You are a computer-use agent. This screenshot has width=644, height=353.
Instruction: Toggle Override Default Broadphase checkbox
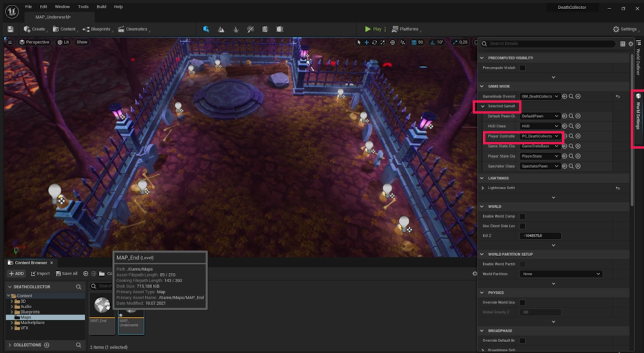[x=522, y=340]
